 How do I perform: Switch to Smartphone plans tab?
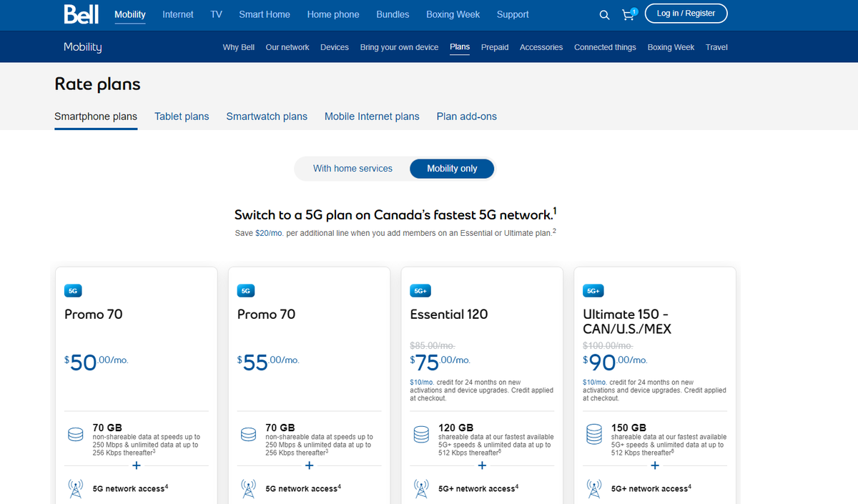[x=96, y=117]
